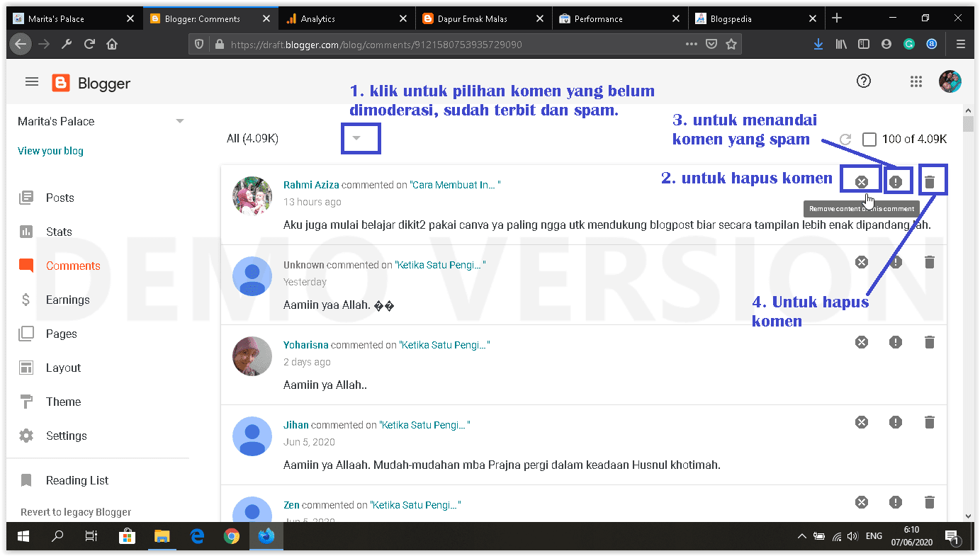Screen dimensions: 980x556
Task: Open the account profile avatar
Action: point(950,81)
